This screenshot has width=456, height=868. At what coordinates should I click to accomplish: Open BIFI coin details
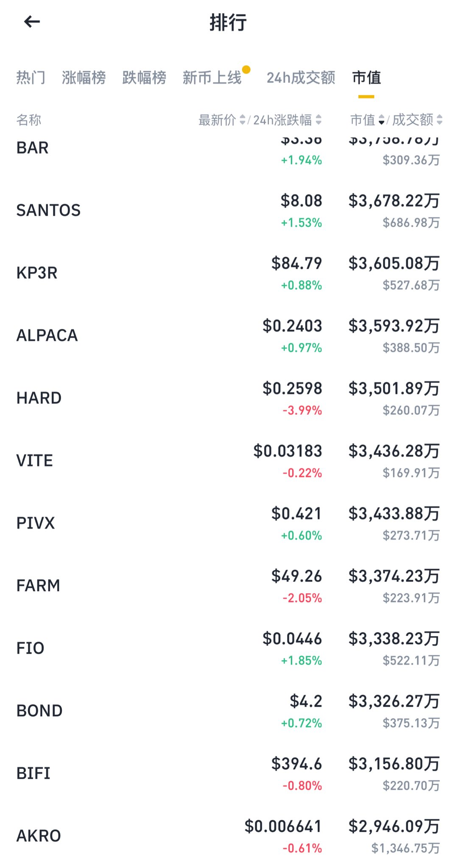(x=34, y=773)
